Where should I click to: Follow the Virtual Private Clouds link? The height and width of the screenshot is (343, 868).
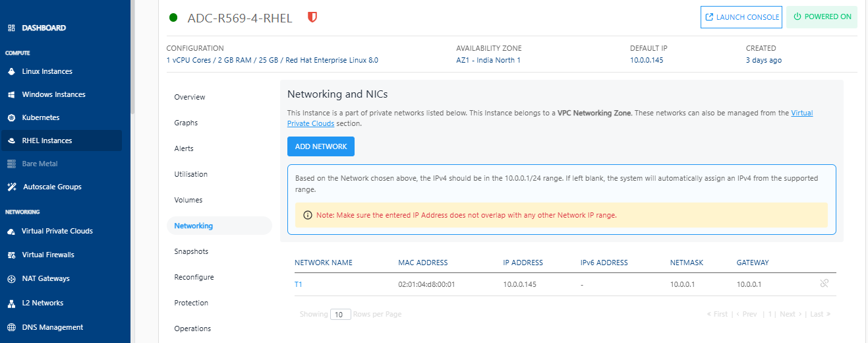(801, 113)
